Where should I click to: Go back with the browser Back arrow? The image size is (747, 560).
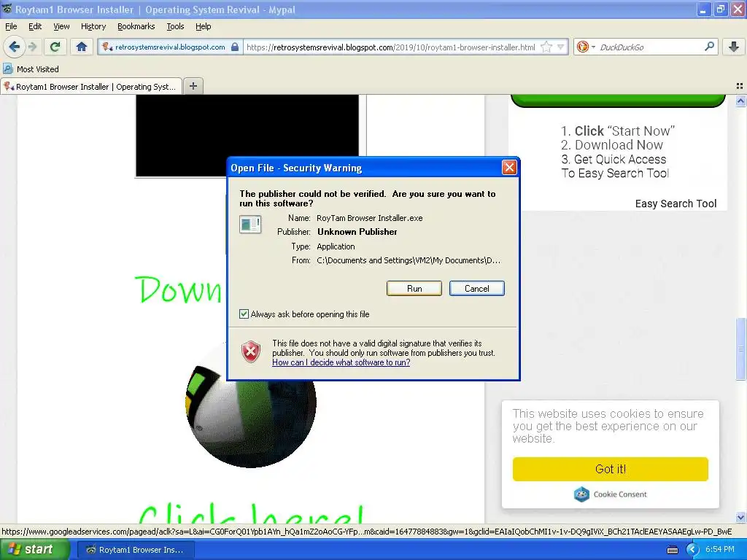[15, 47]
